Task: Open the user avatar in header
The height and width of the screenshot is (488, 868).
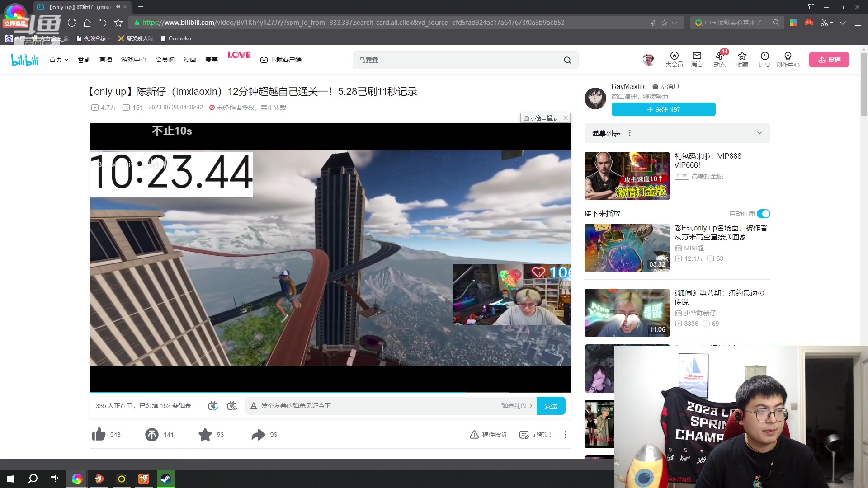Action: point(648,60)
